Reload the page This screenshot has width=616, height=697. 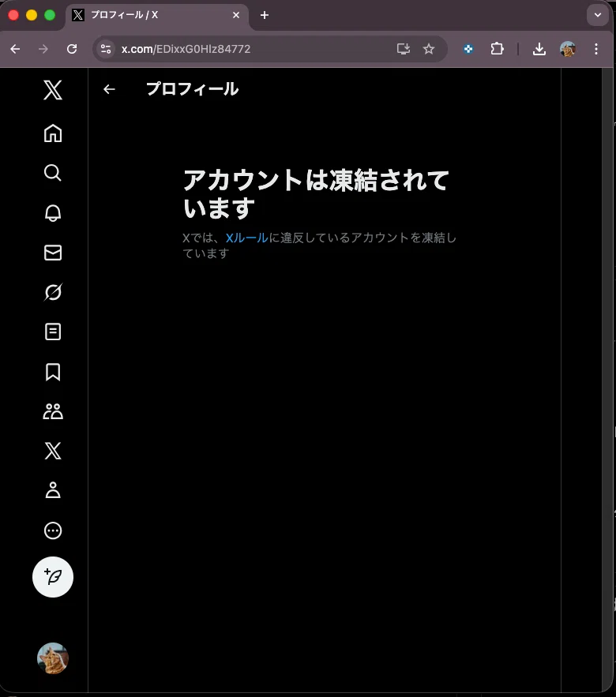tap(72, 49)
